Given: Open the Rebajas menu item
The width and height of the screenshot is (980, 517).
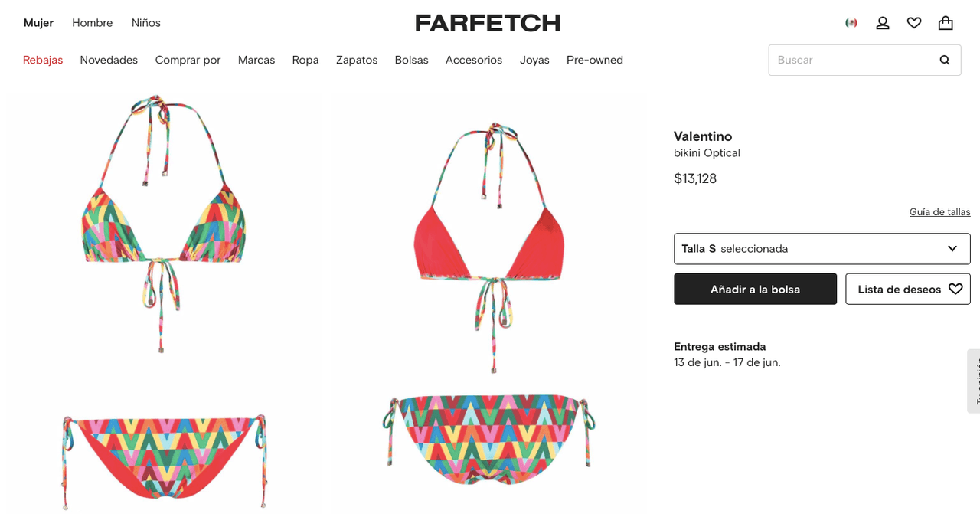Looking at the screenshot, I should (43, 60).
